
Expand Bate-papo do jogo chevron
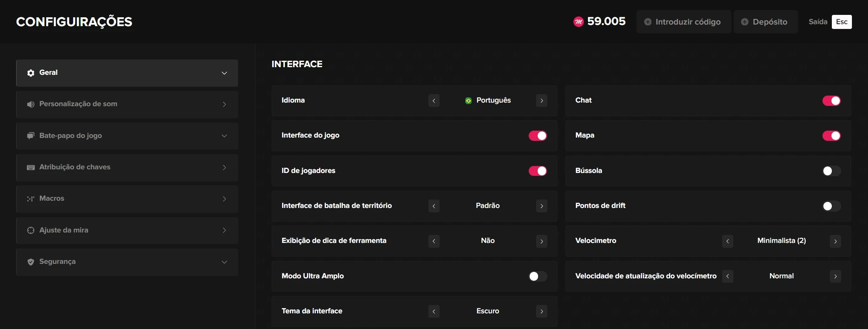coord(224,136)
